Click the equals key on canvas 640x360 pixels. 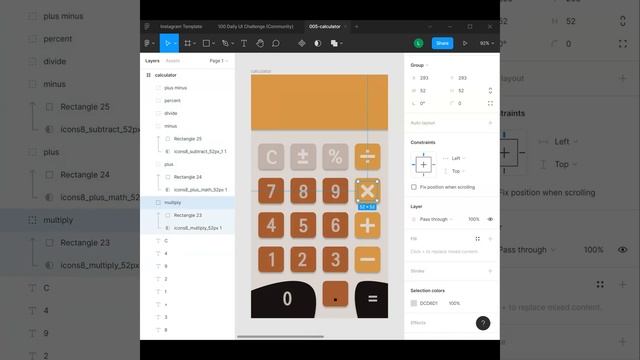tap(371, 299)
